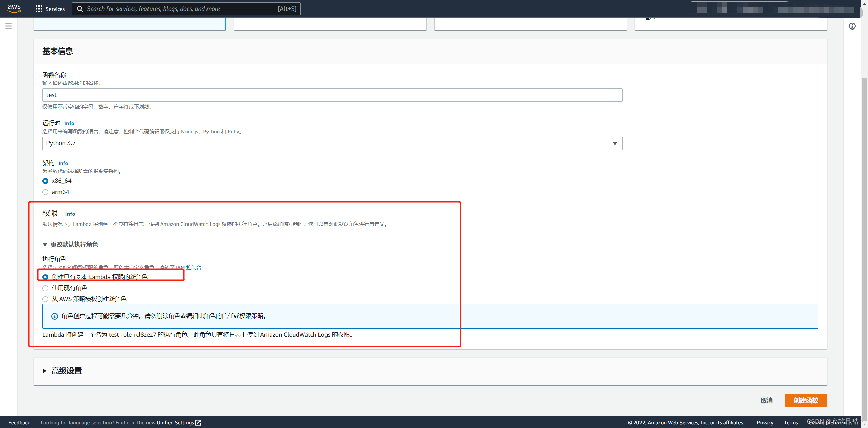
Task: Open Feedback in the footer
Action: coord(19,422)
